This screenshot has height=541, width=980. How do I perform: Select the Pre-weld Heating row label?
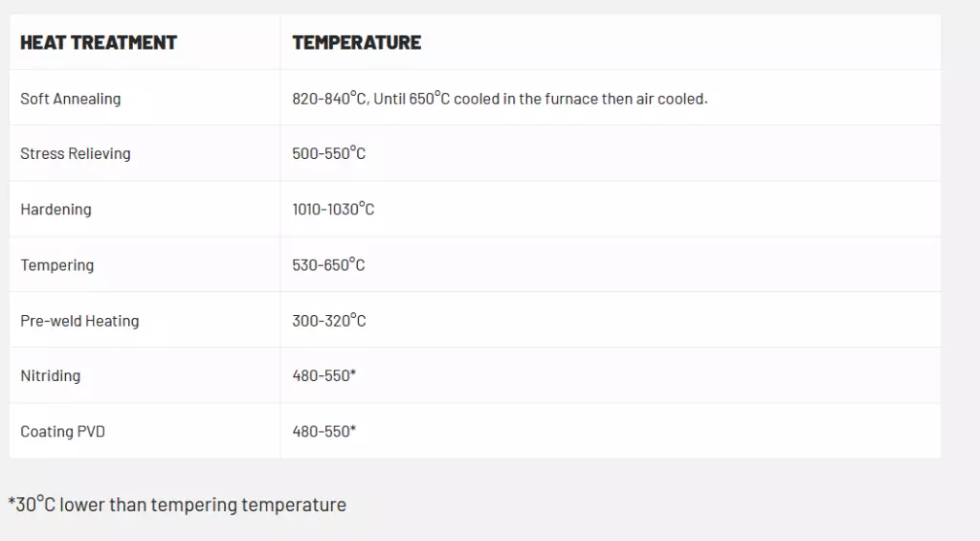(x=79, y=321)
